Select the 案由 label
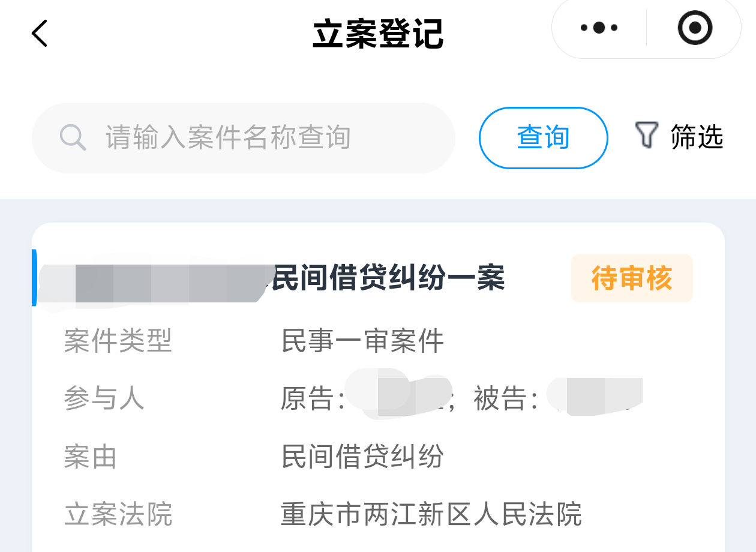The width and height of the screenshot is (756, 552). coord(90,457)
